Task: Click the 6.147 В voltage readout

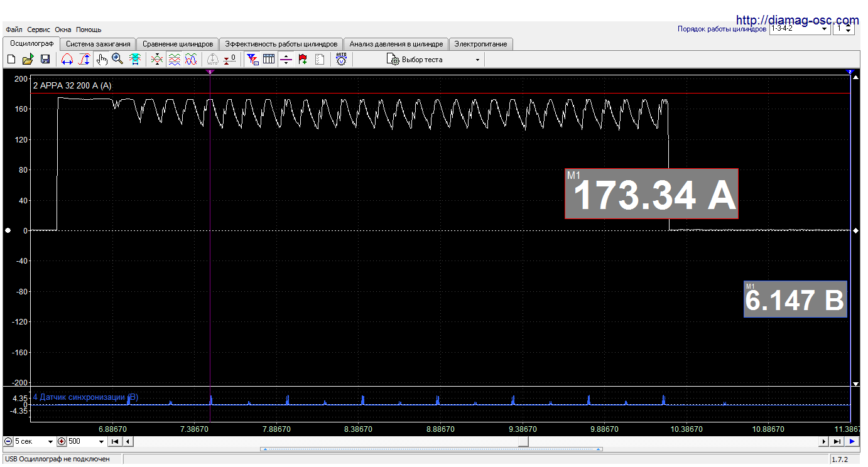Action: point(795,299)
